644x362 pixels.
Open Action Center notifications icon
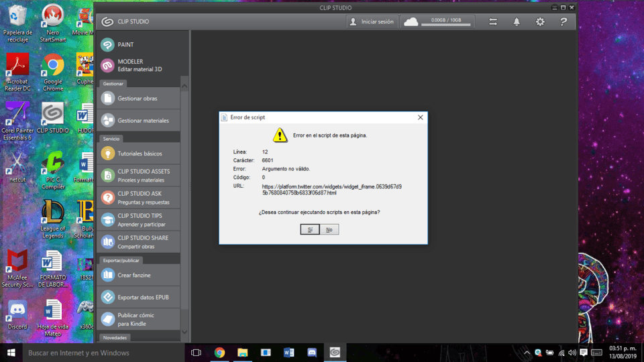coord(584,353)
